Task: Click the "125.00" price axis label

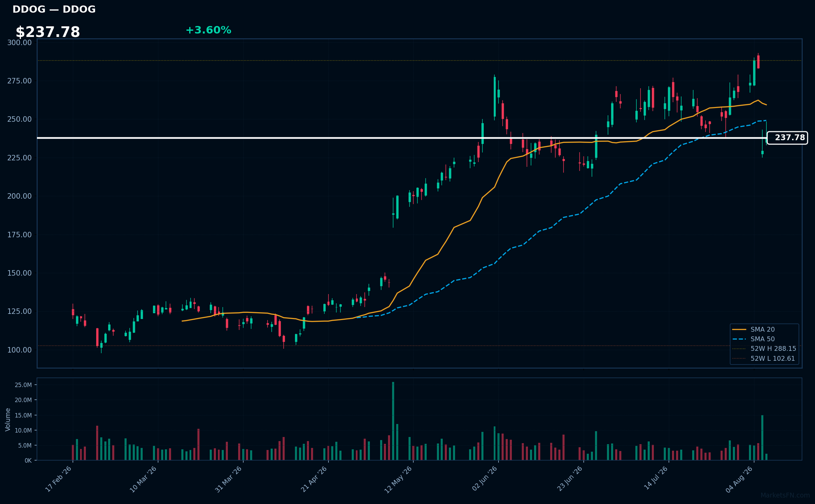Action: 20,311
